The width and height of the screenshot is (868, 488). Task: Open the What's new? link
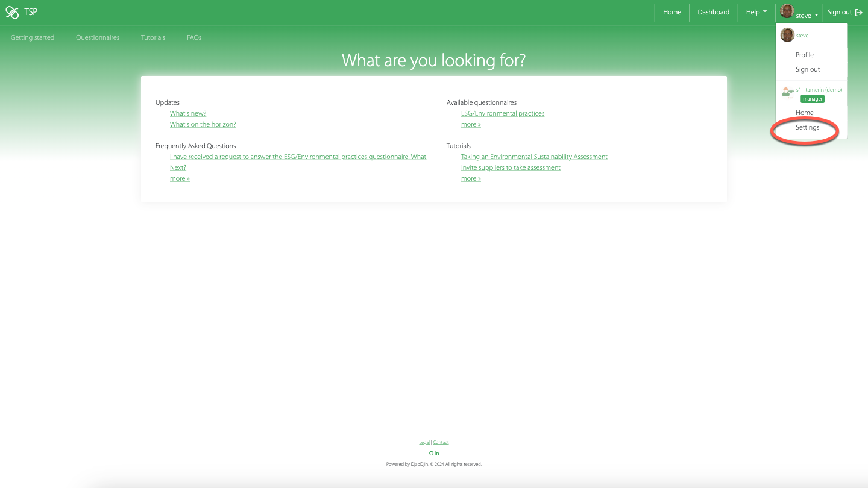pos(188,113)
